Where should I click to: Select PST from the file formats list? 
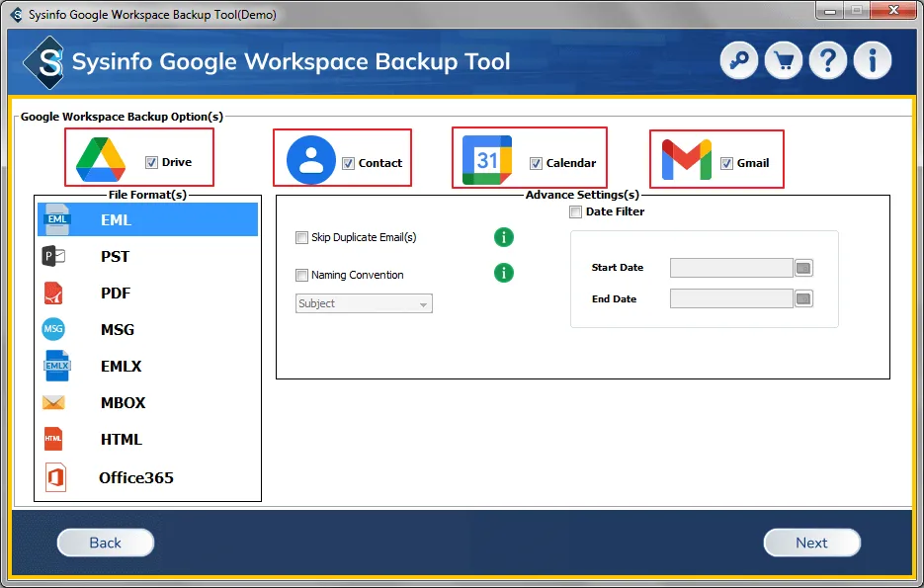(115, 257)
